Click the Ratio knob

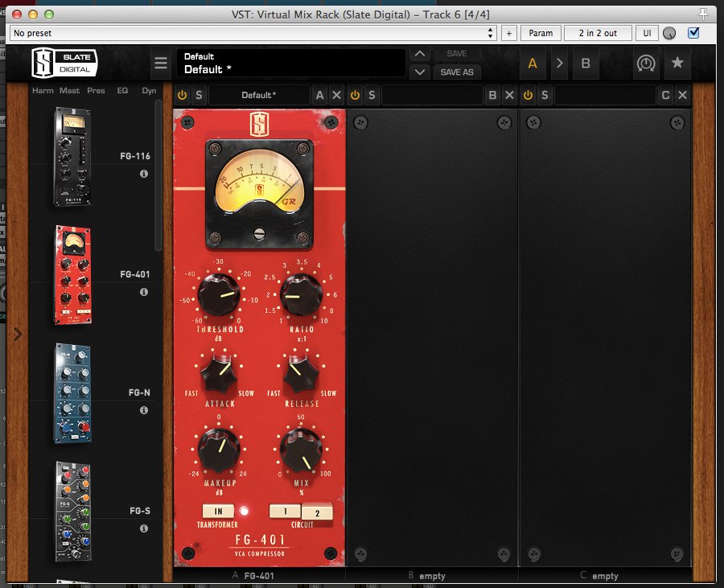[301, 295]
